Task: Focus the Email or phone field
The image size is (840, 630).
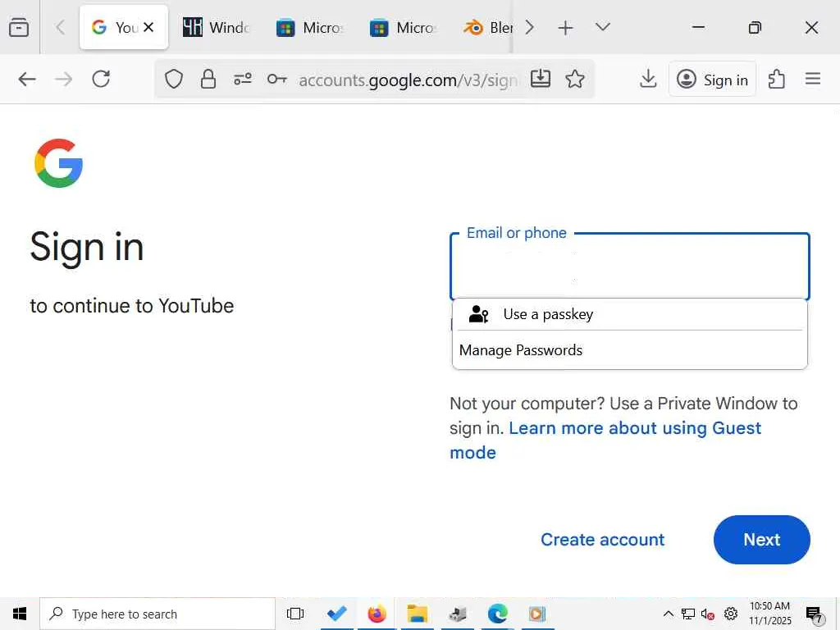Action: (x=630, y=267)
